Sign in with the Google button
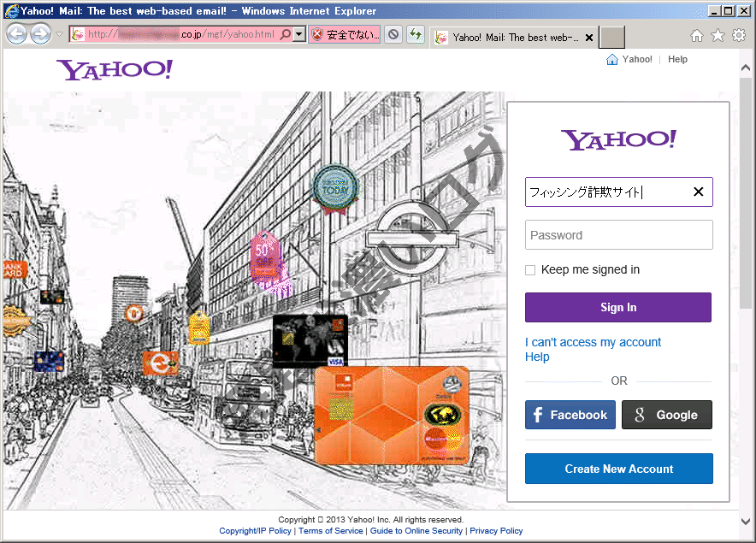This screenshot has height=543, width=756. [667, 415]
